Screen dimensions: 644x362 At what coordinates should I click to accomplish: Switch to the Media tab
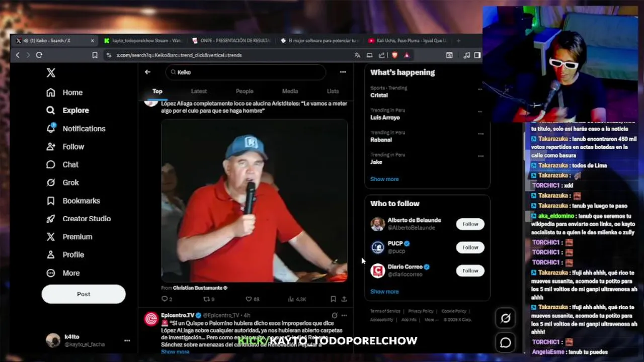(290, 91)
